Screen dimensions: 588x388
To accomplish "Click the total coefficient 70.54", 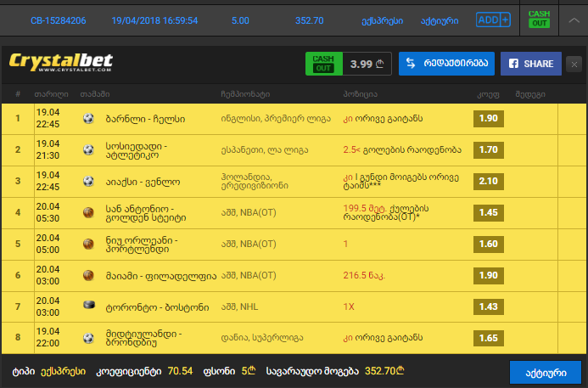I will pyautogui.click(x=180, y=371).
